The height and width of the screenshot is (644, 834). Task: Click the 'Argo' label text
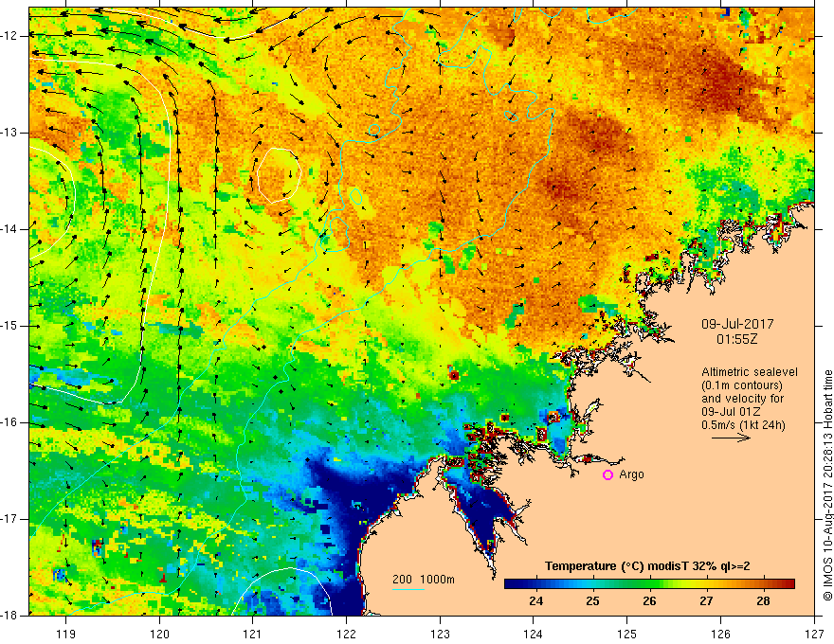pyautogui.click(x=632, y=474)
